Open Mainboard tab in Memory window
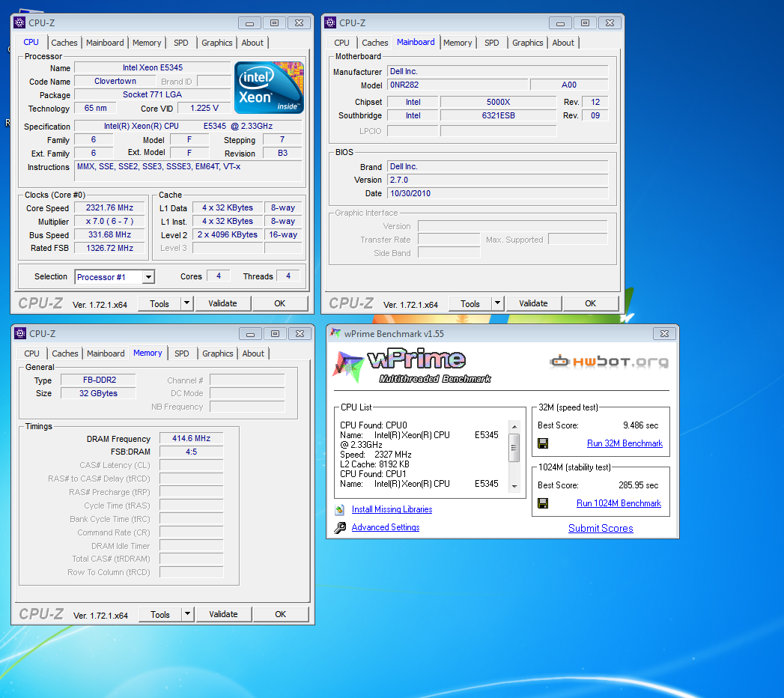Screen dimensions: 784x698 click(106, 353)
